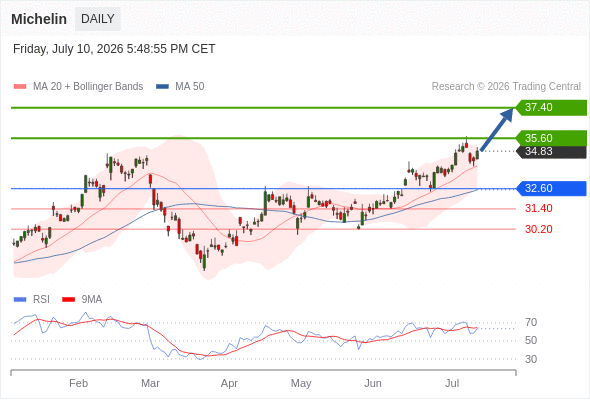This screenshot has height=400, width=590.
Task: Click the 'RSI' legend label
Action: (41, 300)
